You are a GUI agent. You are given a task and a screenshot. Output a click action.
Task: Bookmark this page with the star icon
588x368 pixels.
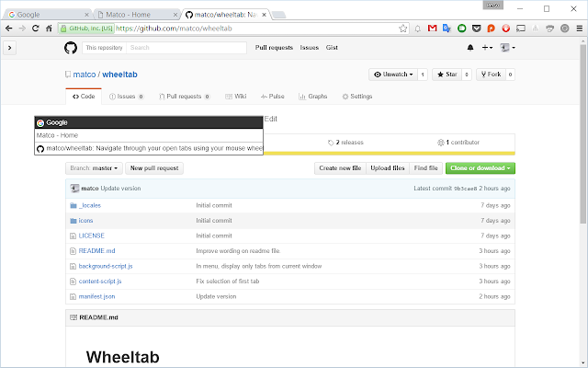coord(402,29)
